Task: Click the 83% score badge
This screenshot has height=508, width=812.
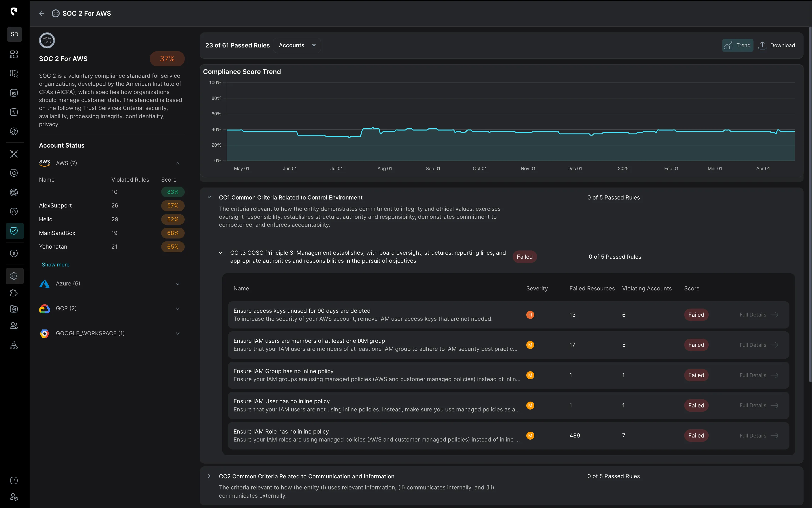Action: coord(173,192)
